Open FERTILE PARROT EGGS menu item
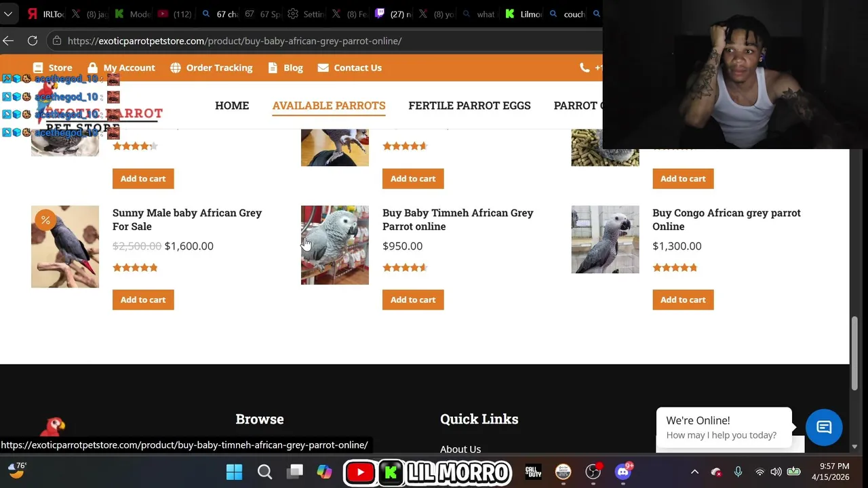 pos(469,105)
